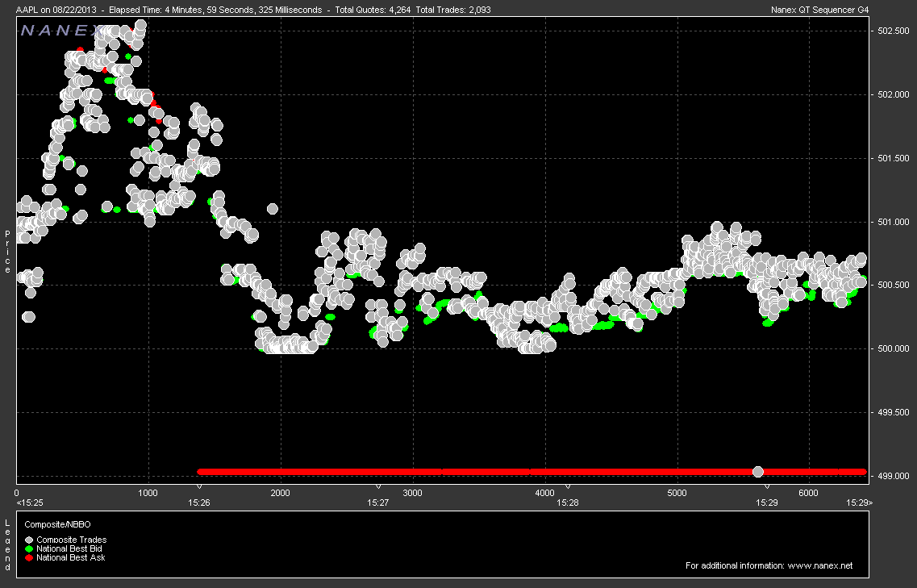Image resolution: width=917 pixels, height=588 pixels.
Task: Click the 502.500 price axis label
Action: point(892,31)
